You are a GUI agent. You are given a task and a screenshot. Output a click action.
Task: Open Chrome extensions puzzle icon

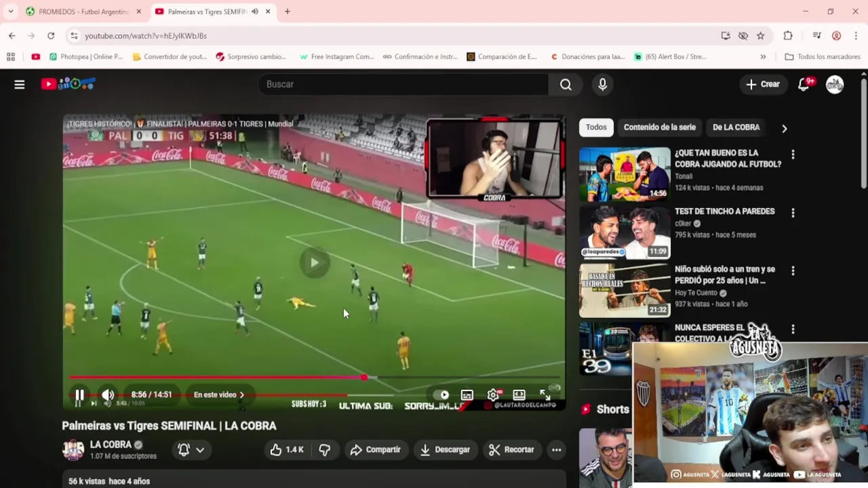tap(788, 36)
